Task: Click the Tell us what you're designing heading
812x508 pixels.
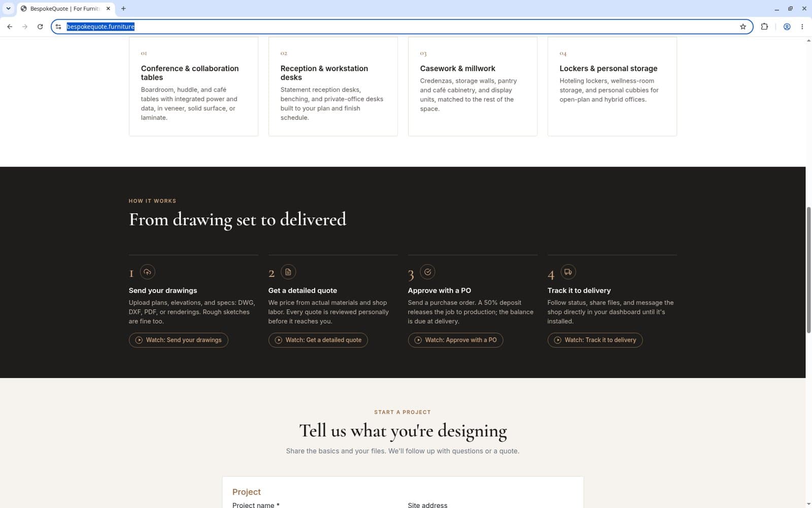Action: click(403, 431)
